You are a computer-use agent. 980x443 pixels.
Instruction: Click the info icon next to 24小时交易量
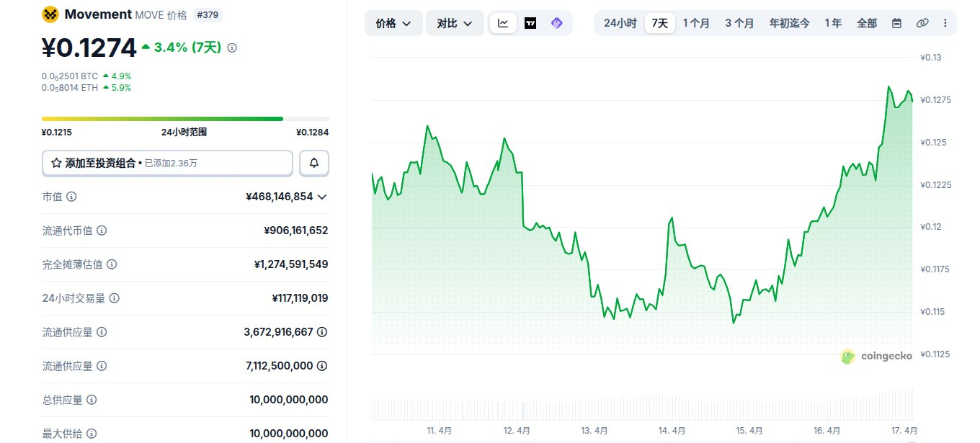[x=115, y=298]
